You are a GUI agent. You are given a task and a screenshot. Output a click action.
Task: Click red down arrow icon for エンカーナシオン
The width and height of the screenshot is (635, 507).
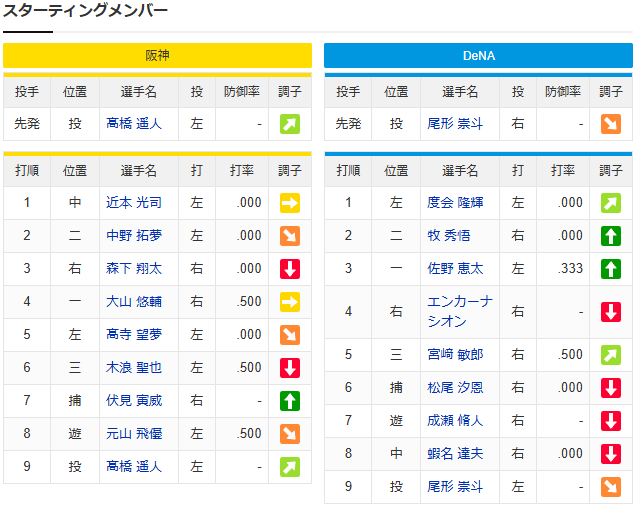(x=611, y=312)
